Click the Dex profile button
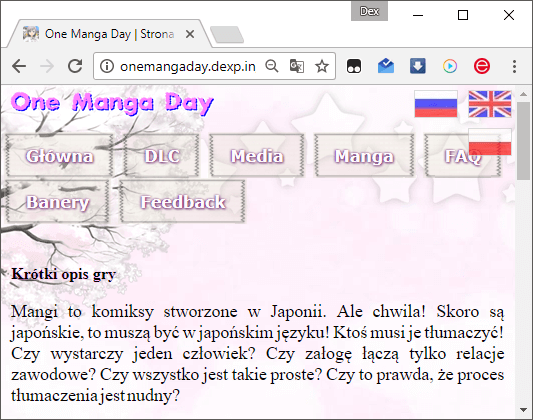The image size is (533, 420). point(369,11)
